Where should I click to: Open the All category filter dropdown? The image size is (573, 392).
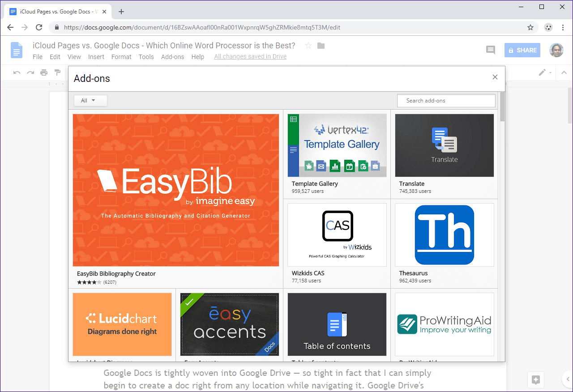(91, 101)
